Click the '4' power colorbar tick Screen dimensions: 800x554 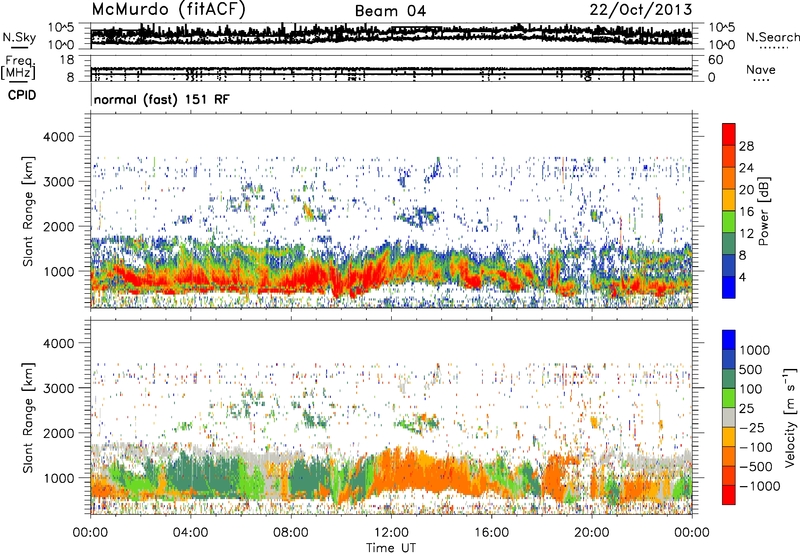[742, 277]
